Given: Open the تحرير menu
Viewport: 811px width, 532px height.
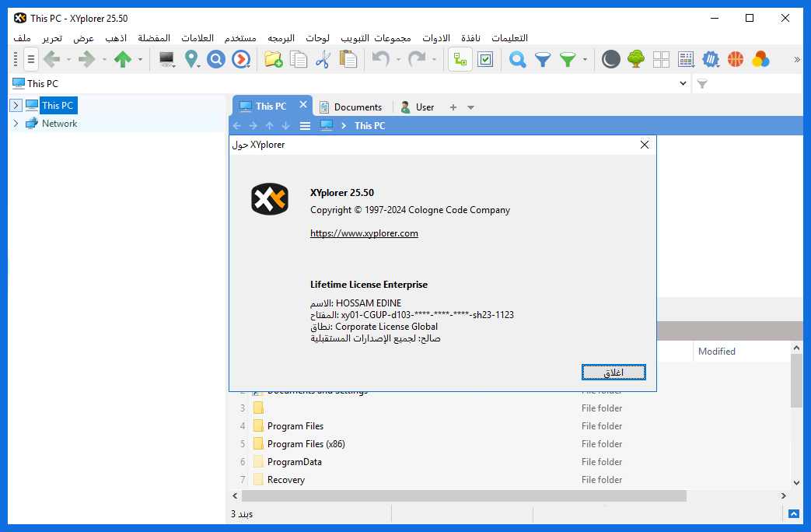Looking at the screenshot, I should click(x=52, y=38).
